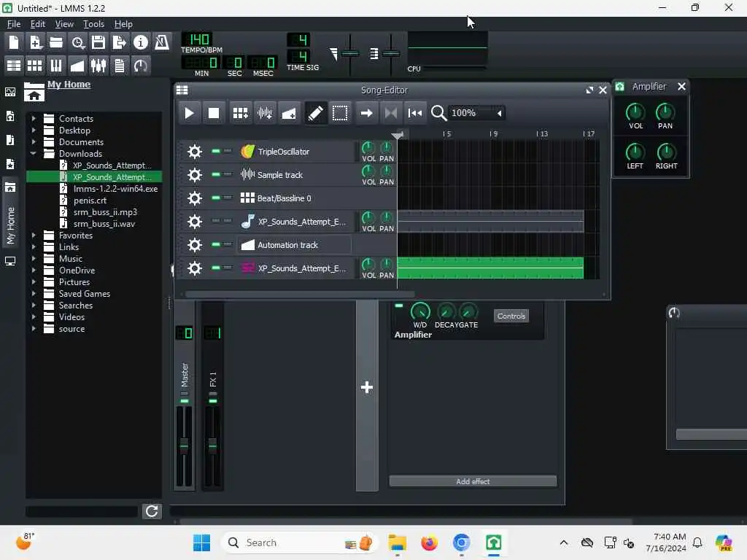747x560 pixels.
Task: Click new project from template icon
Action: pos(35,42)
